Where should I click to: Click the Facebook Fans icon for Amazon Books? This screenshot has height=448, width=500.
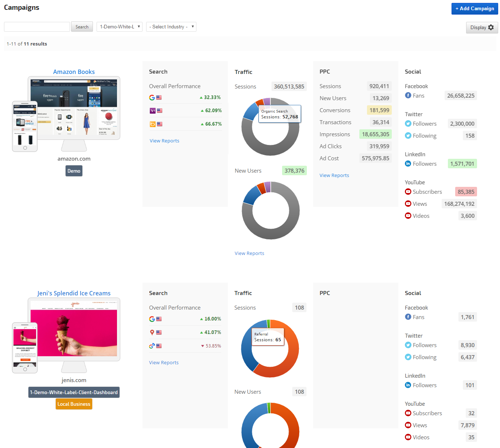[408, 95]
